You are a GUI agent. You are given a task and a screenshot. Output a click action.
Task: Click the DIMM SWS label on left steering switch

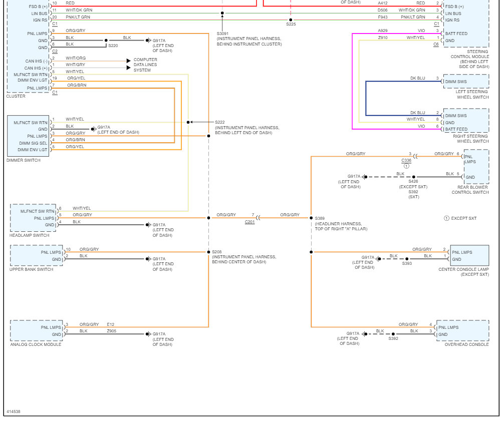(x=456, y=82)
